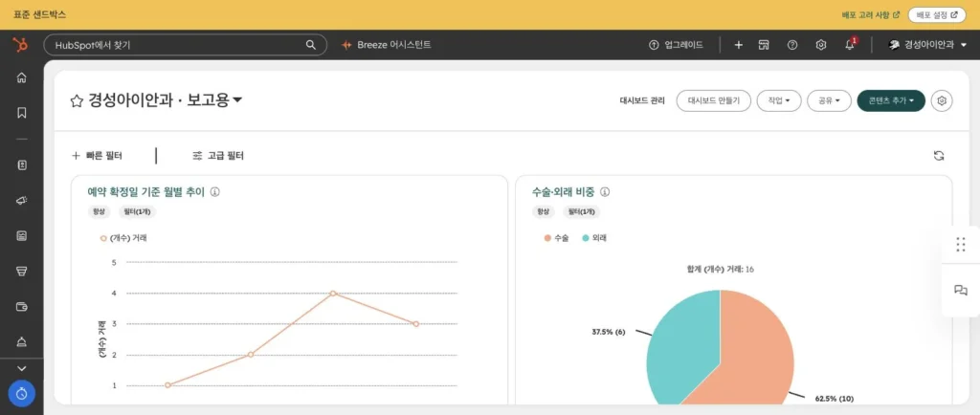Click the line chart point at value 1

(167, 385)
